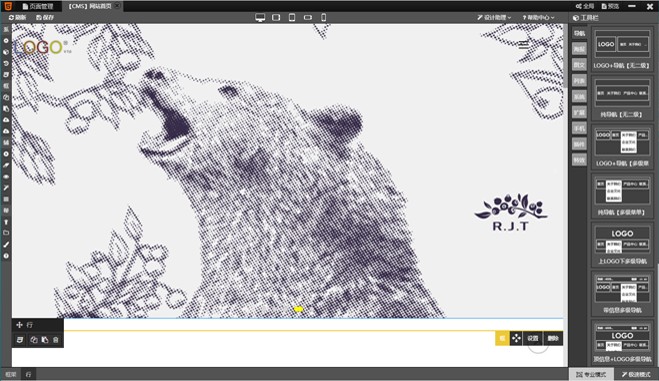Click the move arrows icon beside 设置
Screen dimensions: 659x381
click(516, 338)
